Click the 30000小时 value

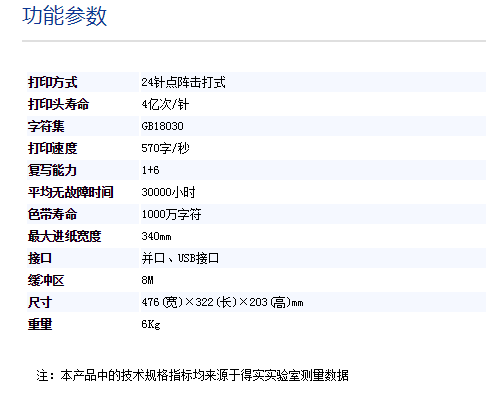[168, 192]
